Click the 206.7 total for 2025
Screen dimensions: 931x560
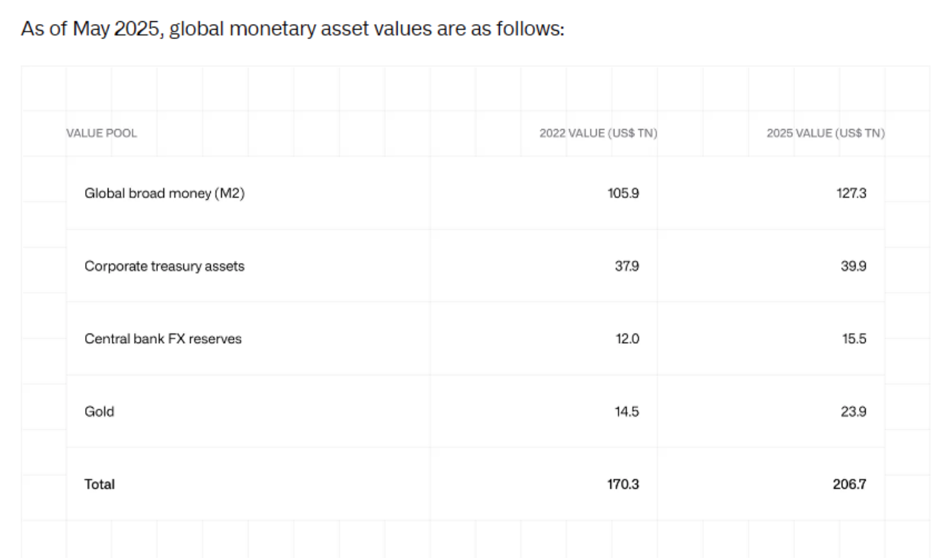[849, 485]
